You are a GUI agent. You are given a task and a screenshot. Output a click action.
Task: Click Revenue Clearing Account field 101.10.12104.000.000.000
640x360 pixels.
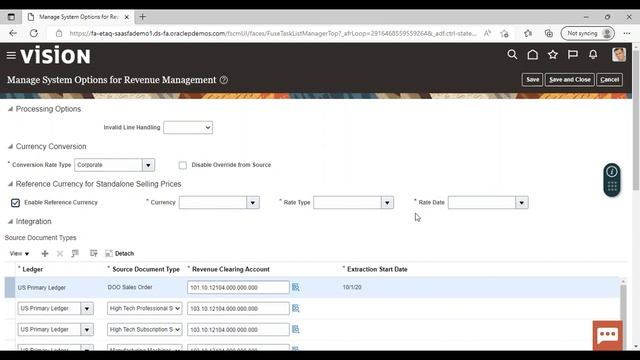click(x=238, y=287)
